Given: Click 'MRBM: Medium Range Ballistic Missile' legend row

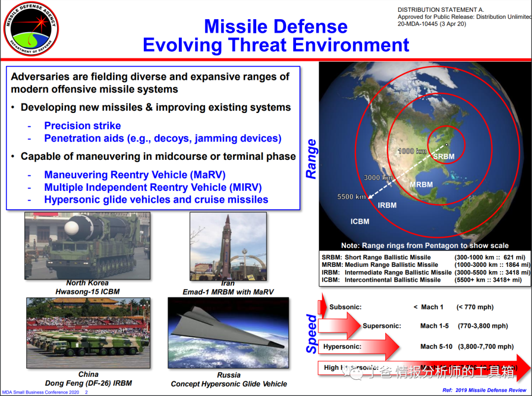Looking at the screenshot, I should point(426,265).
